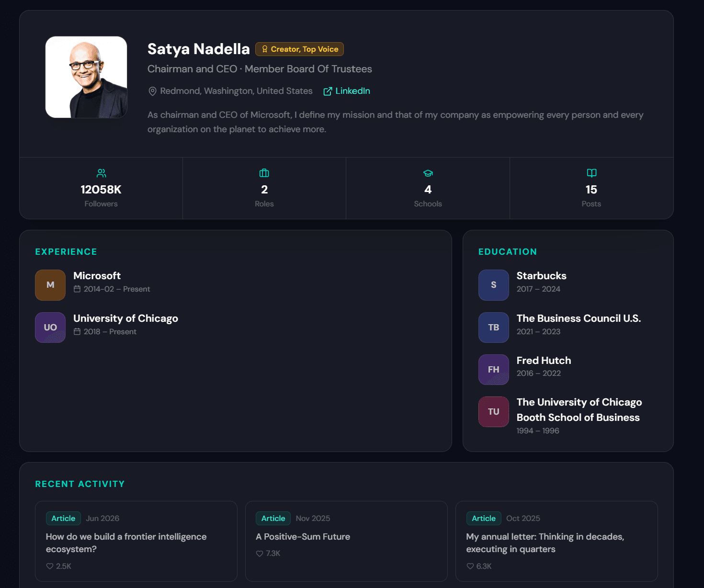Select the Microsoft experience title
704x588 pixels.
[97, 276]
